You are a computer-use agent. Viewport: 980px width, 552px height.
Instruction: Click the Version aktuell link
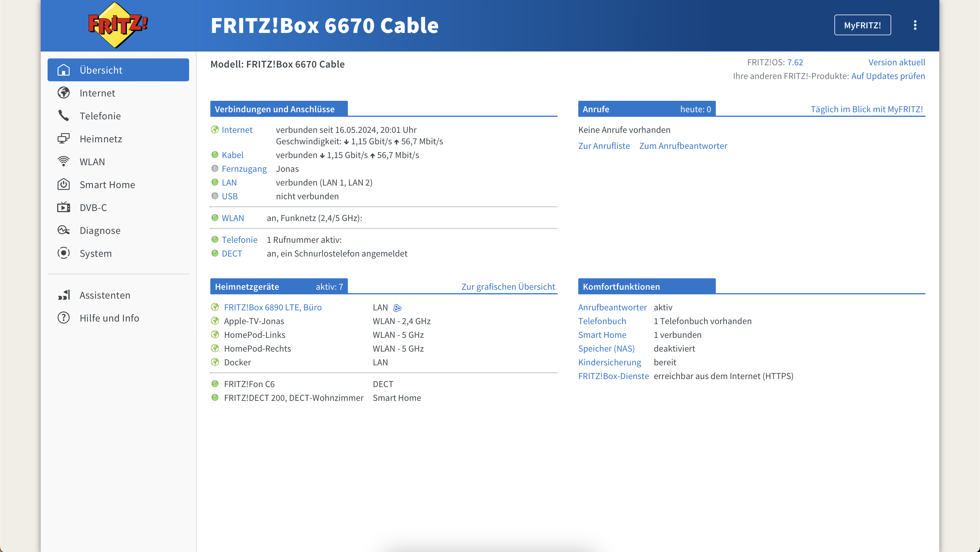(x=897, y=62)
